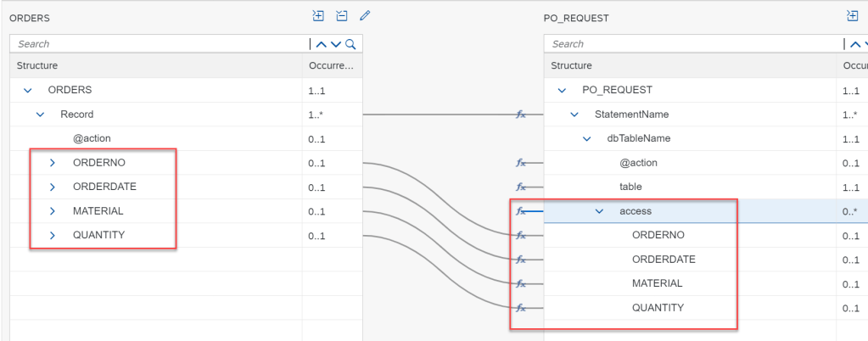Click into the ORDERS search field
The height and width of the screenshot is (341, 868).
coord(157,44)
